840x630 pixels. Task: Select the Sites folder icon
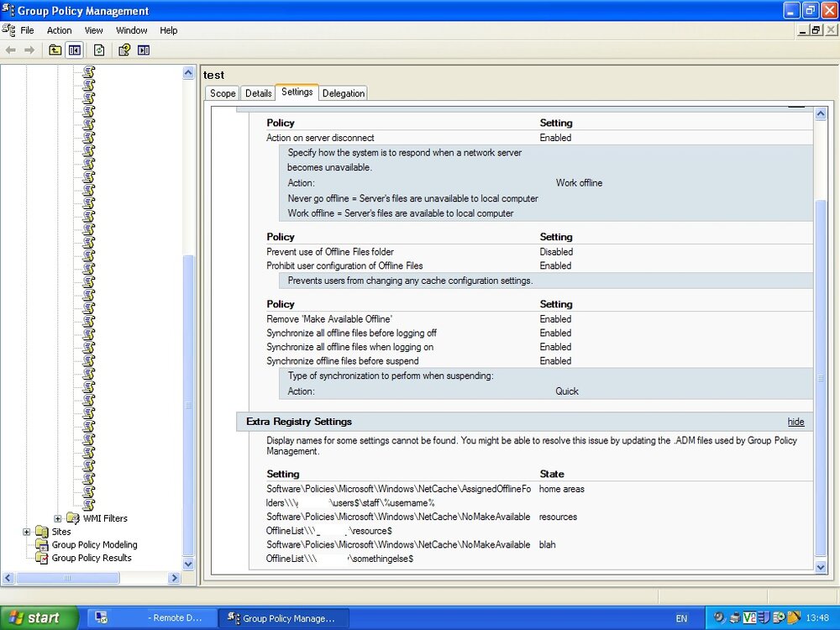(42, 532)
